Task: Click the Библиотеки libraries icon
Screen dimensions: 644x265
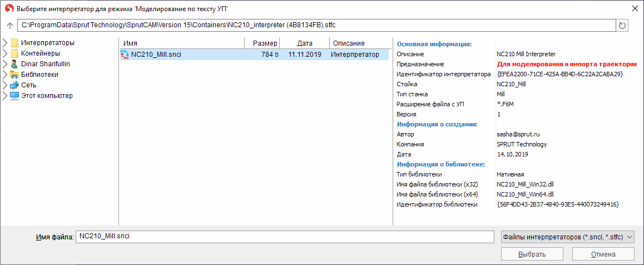Action: click(x=15, y=75)
